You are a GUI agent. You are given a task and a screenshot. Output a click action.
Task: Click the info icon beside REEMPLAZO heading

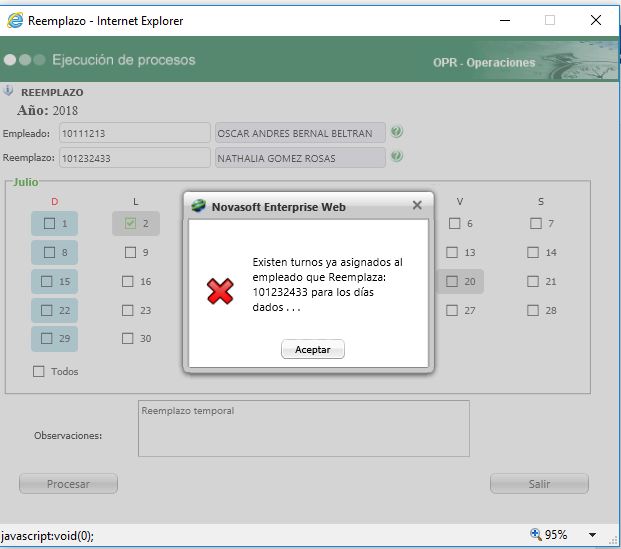(x=8, y=91)
